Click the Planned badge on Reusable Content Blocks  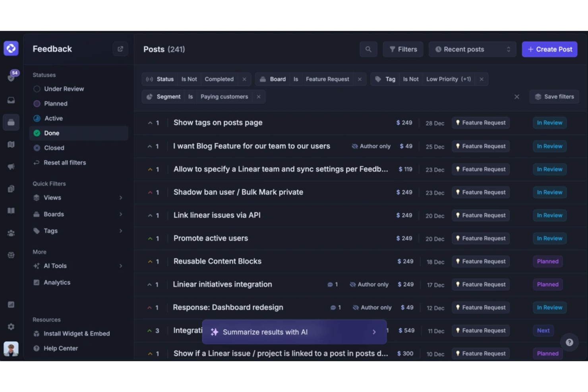click(x=547, y=262)
